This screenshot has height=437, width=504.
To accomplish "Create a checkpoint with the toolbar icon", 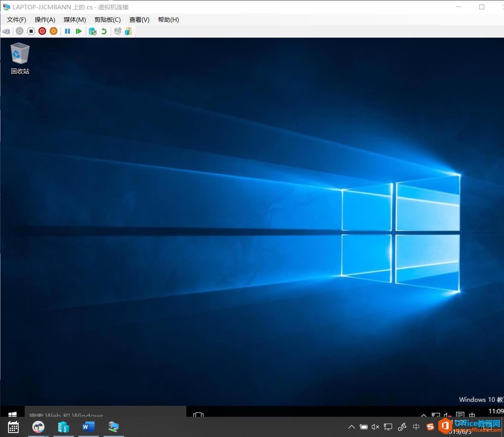I will click(x=93, y=31).
